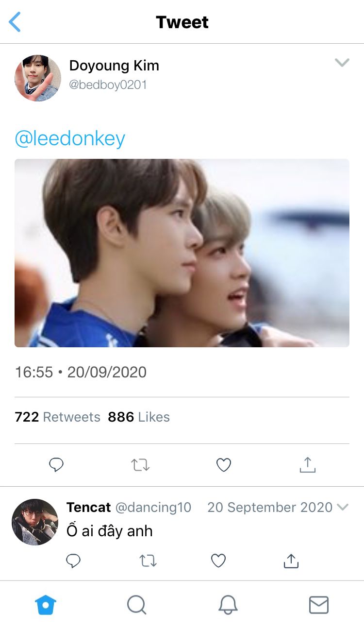Expand options chevron on Tencat's reply
364x629 pixels.
pyautogui.click(x=343, y=507)
